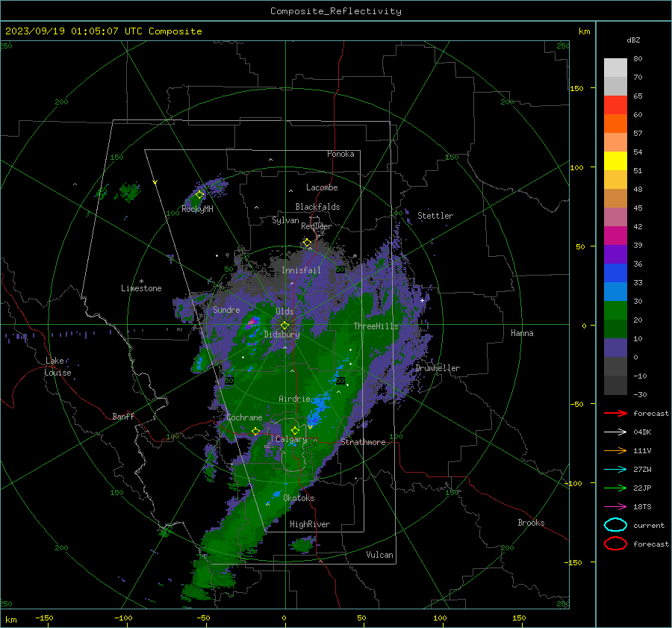The width and height of the screenshot is (672, 628).
Task: Pick the magenta 39-42 dBZ swatch
Action: [615, 235]
